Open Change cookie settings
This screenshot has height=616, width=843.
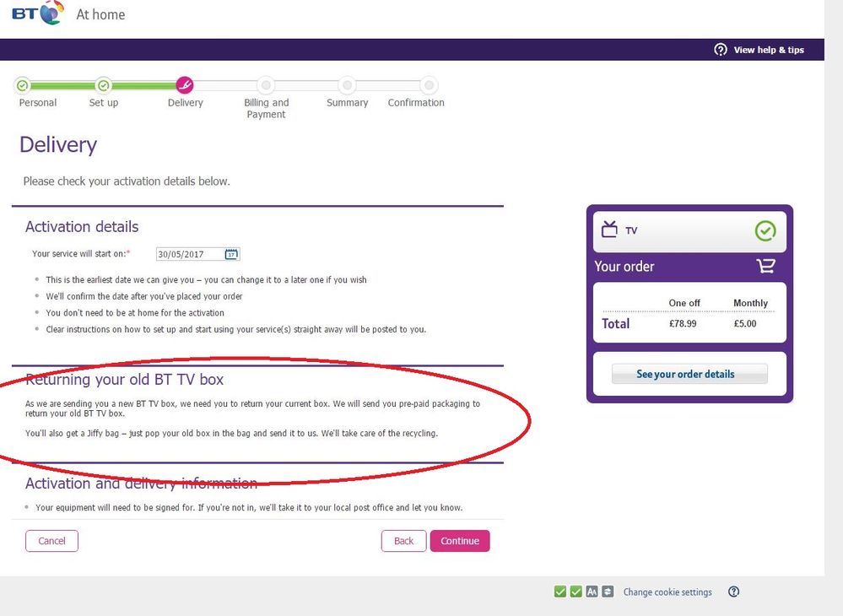click(667, 592)
